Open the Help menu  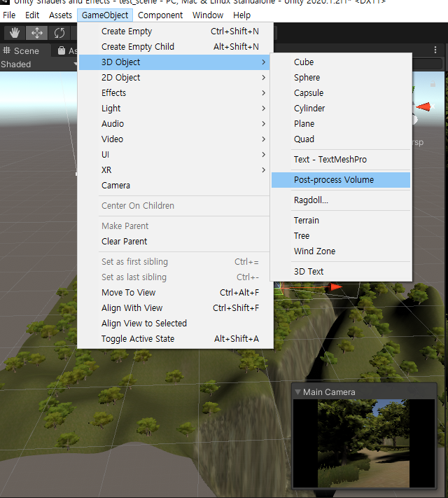click(x=241, y=15)
